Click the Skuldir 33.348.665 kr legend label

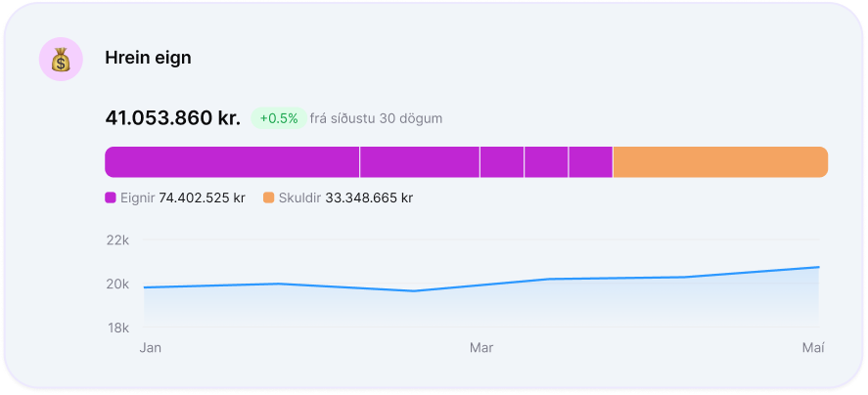[345, 197]
